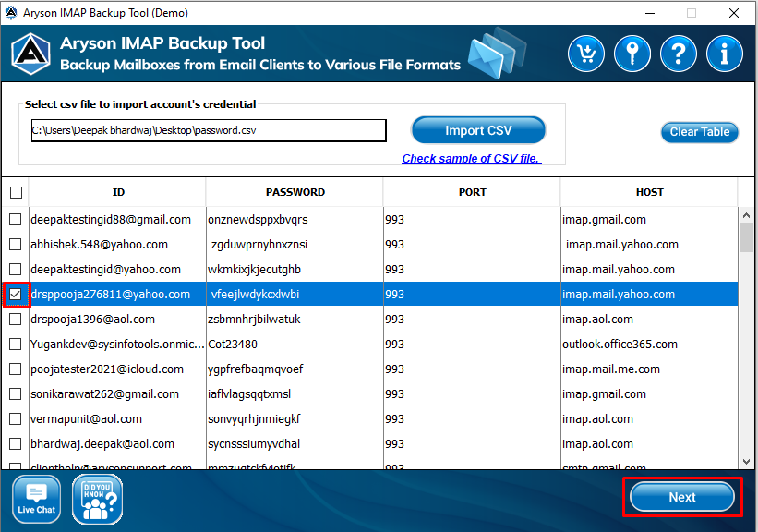Image resolution: width=758 pixels, height=532 pixels.
Task: Check the sonikarawat262@gmail.com row checkbox
Action: click(16, 394)
